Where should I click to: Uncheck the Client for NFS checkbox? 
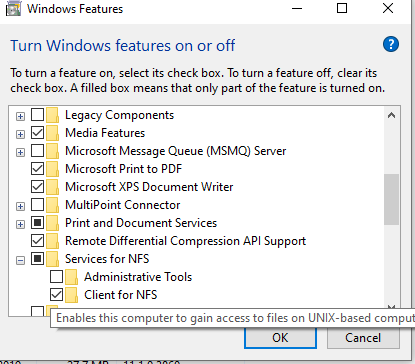(56, 295)
